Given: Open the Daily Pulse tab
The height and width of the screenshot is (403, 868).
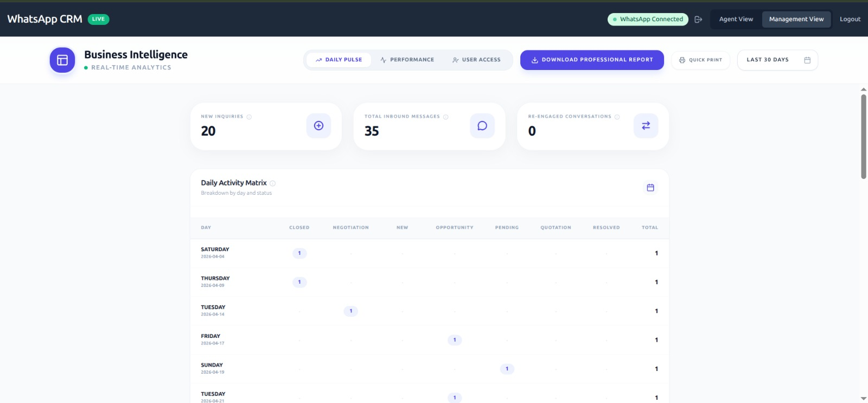Looking at the screenshot, I should point(339,60).
